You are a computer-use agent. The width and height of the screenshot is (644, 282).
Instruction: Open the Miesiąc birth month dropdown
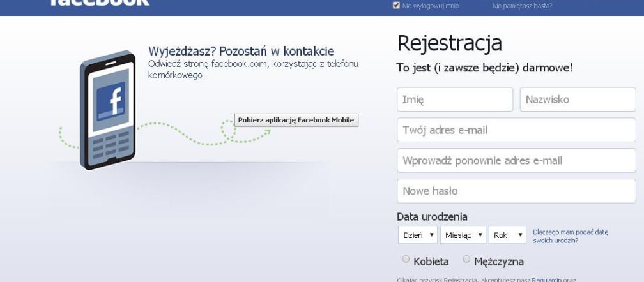click(x=463, y=235)
